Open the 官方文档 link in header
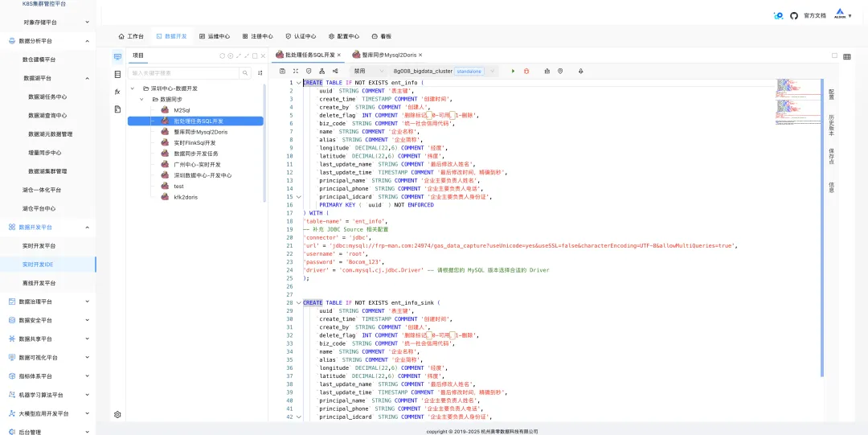Image resolution: width=868 pixels, height=435 pixels. pos(815,16)
